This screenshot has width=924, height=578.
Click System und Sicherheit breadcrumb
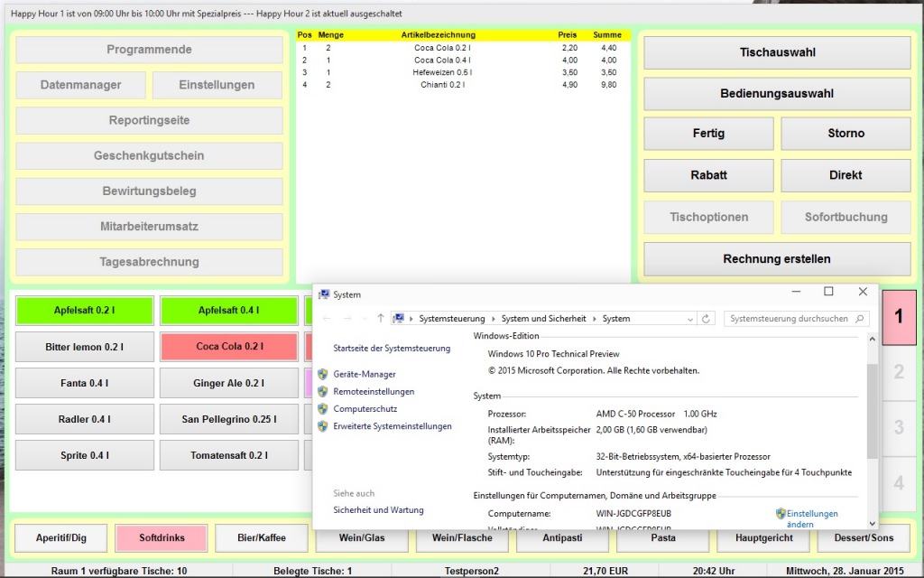click(x=543, y=319)
